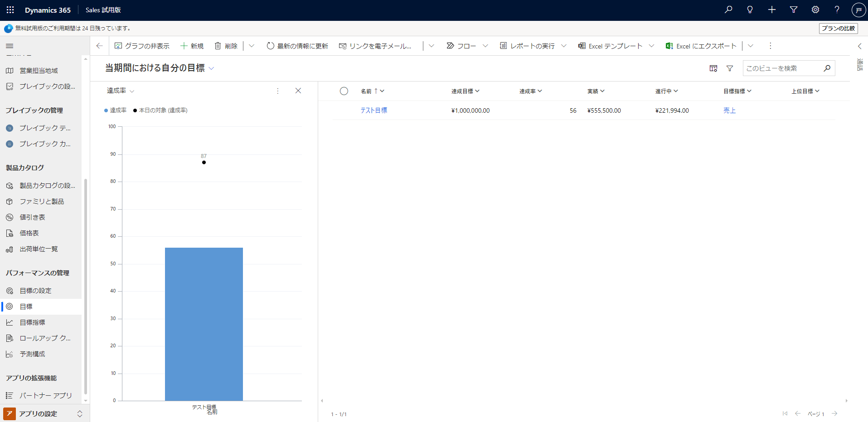
Task: Expand the 削除 split dropdown arrow
Action: [x=252, y=46]
